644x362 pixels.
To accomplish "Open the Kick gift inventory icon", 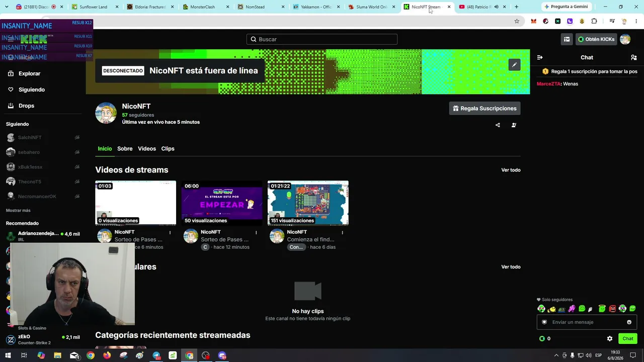I will click(567, 39).
